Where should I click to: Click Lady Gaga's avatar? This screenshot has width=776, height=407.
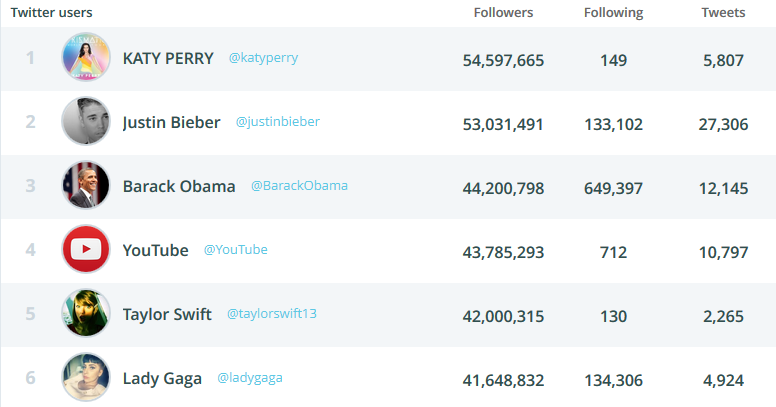[86, 377]
